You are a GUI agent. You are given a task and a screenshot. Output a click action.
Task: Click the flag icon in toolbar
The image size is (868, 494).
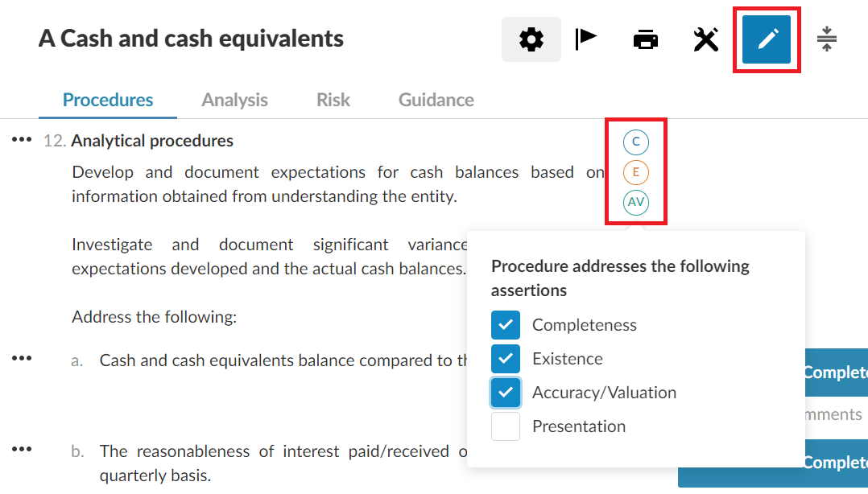pos(586,39)
